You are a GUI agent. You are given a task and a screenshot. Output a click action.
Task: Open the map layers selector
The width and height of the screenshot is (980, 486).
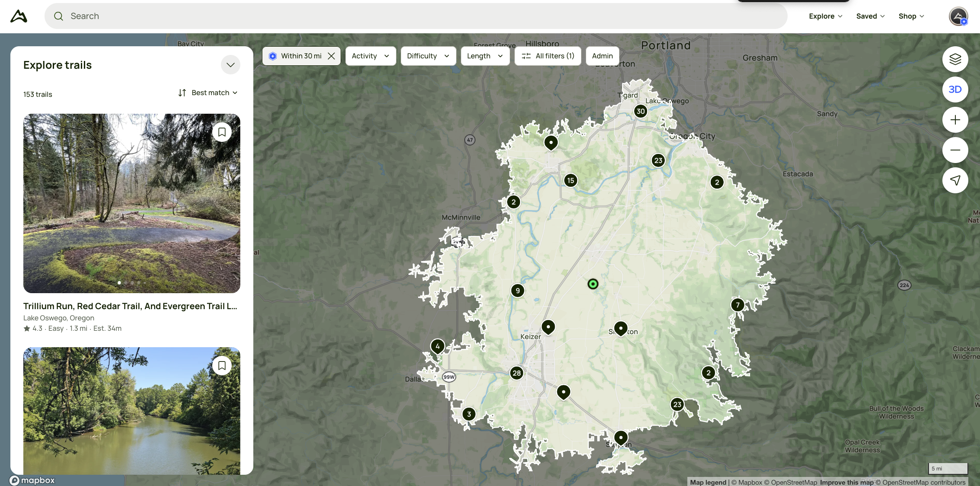pos(955,59)
